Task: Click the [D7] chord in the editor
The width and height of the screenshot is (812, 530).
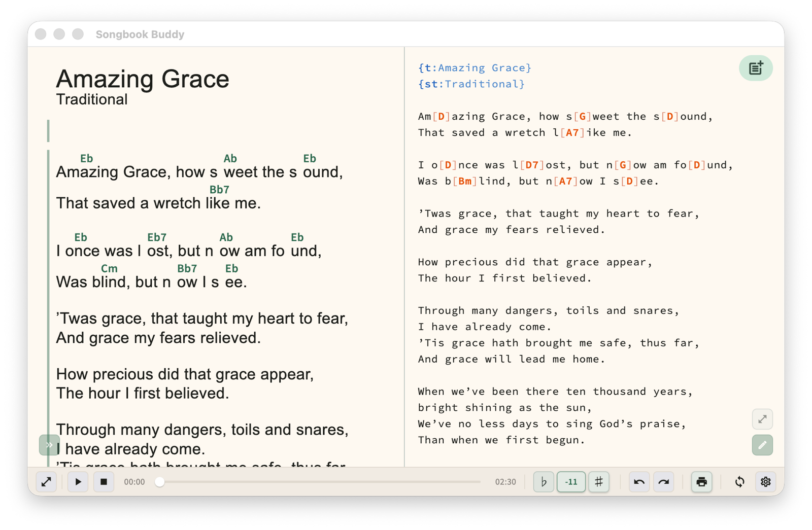Action: pyautogui.click(x=532, y=165)
